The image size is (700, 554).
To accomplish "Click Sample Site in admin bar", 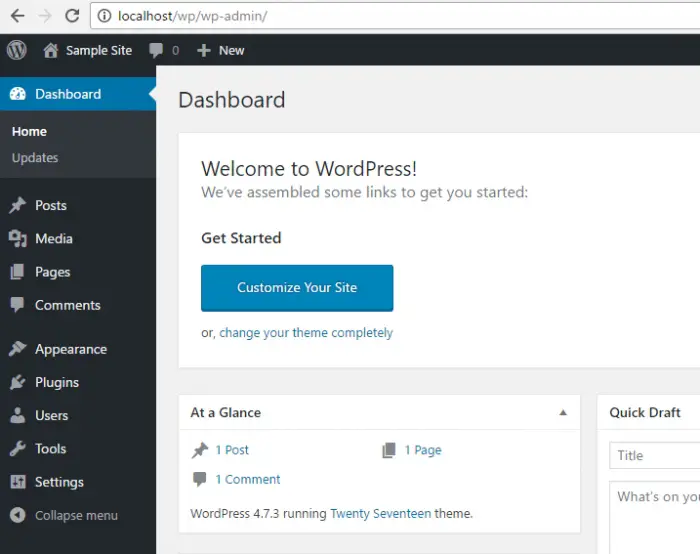I will pos(99,50).
